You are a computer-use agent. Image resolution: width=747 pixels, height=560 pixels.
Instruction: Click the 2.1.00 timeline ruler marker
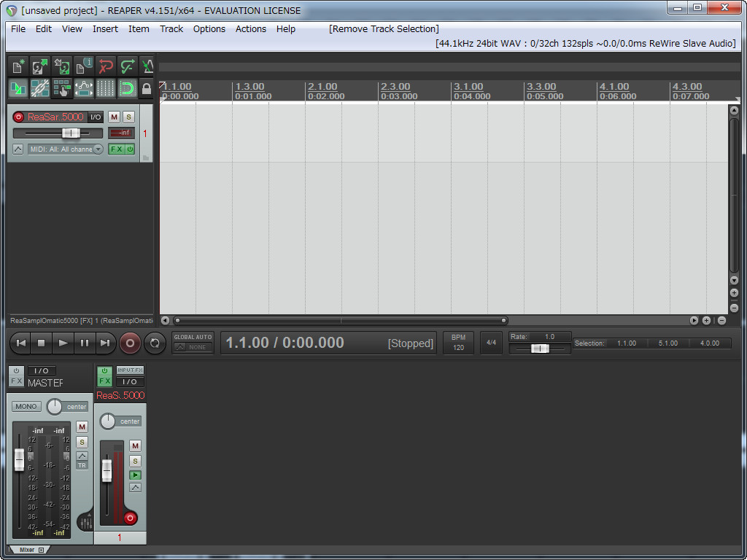pyautogui.click(x=322, y=87)
